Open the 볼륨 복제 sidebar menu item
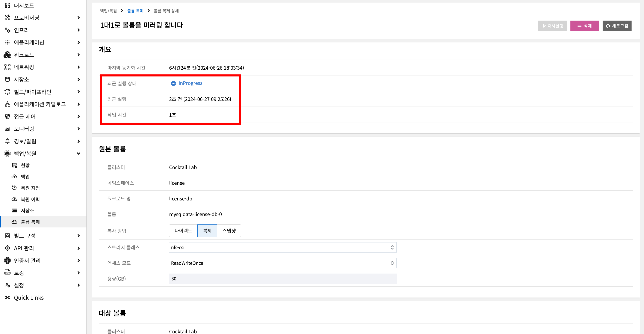 coord(30,222)
